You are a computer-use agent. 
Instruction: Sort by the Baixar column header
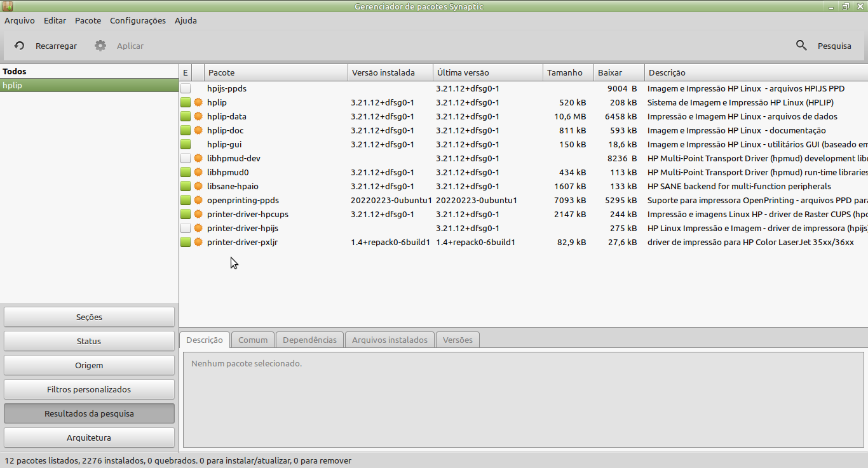point(619,72)
